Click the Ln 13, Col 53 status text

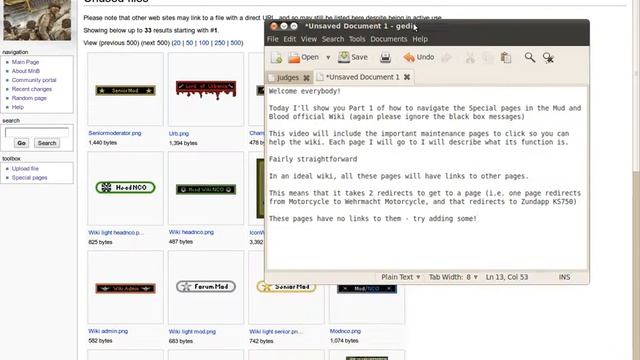[x=507, y=277]
